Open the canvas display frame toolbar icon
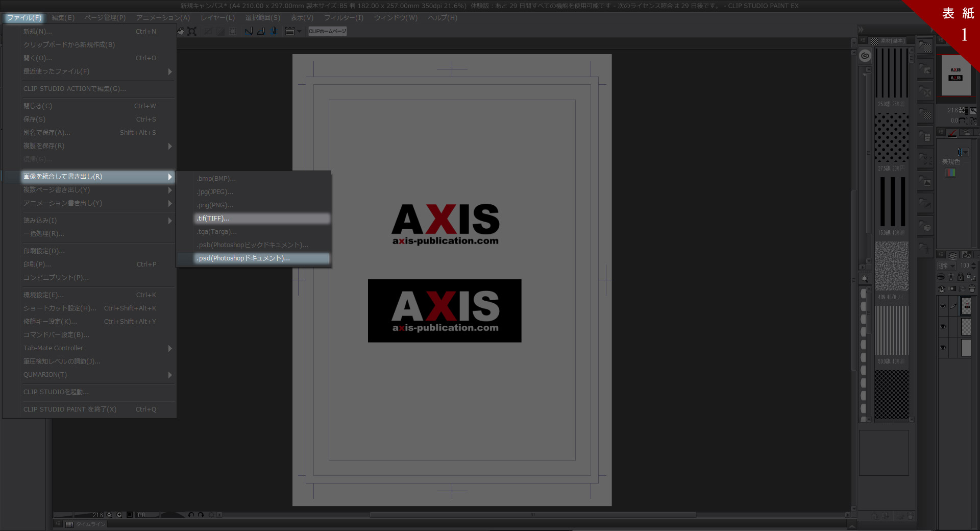The image size is (980, 531). pyautogui.click(x=290, y=31)
